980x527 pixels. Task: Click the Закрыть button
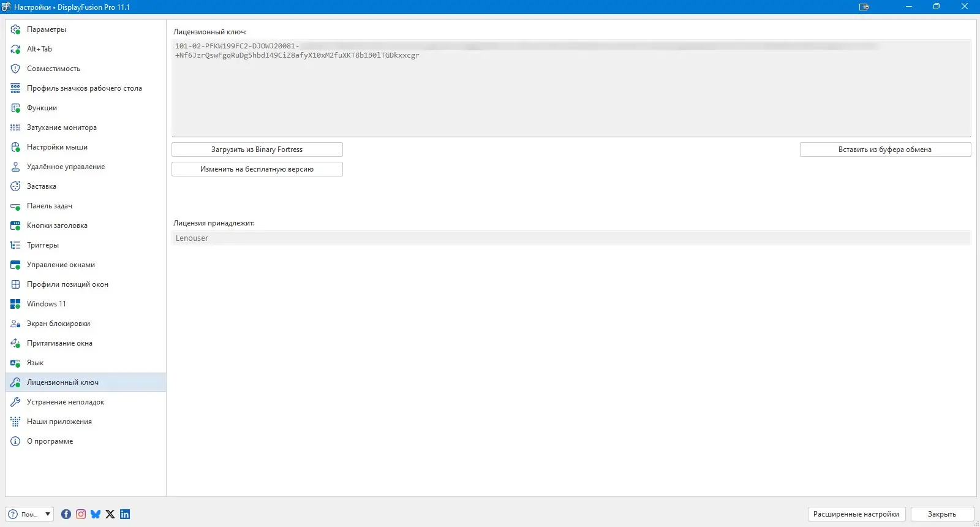pos(942,514)
